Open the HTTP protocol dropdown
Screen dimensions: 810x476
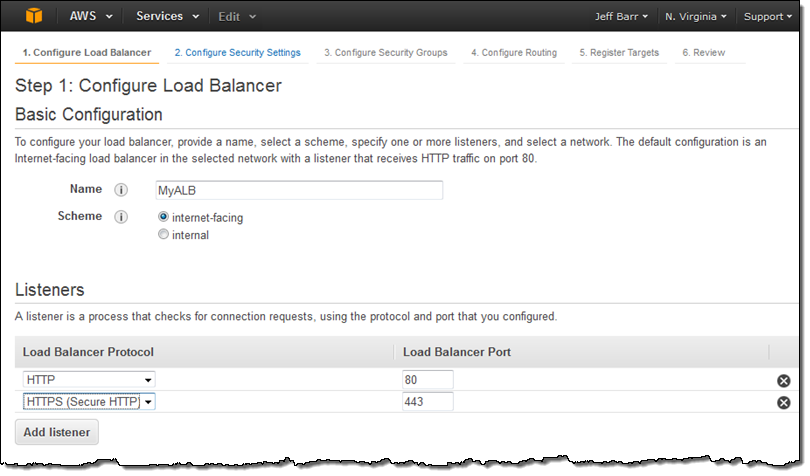[x=89, y=380]
